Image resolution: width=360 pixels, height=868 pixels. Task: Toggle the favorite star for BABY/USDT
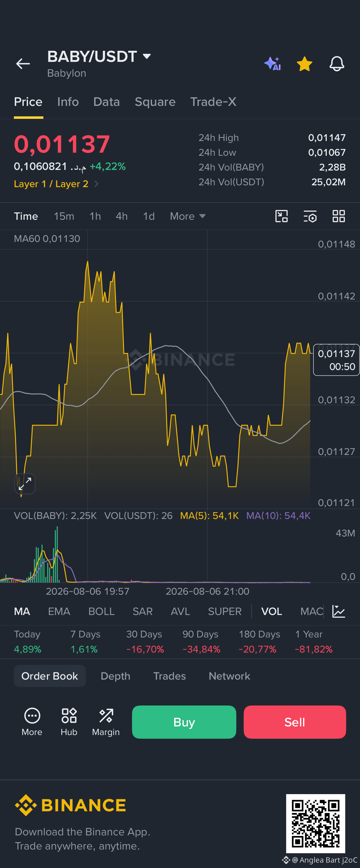tap(304, 64)
